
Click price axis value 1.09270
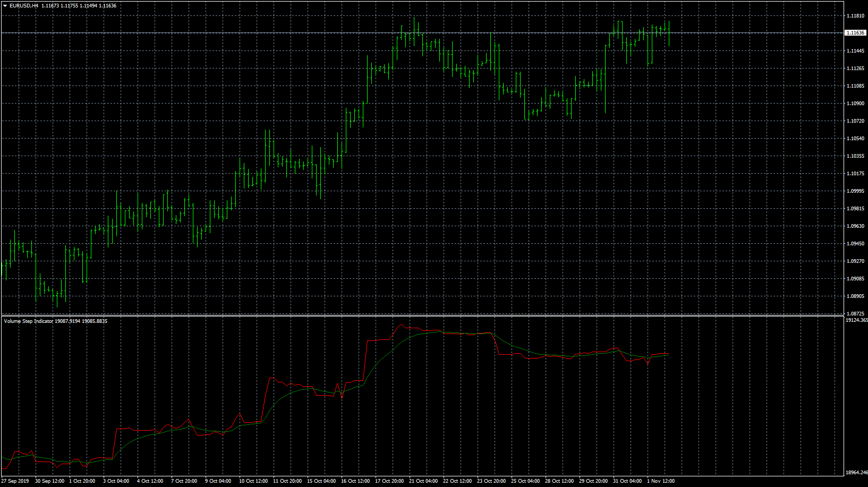[855, 261]
